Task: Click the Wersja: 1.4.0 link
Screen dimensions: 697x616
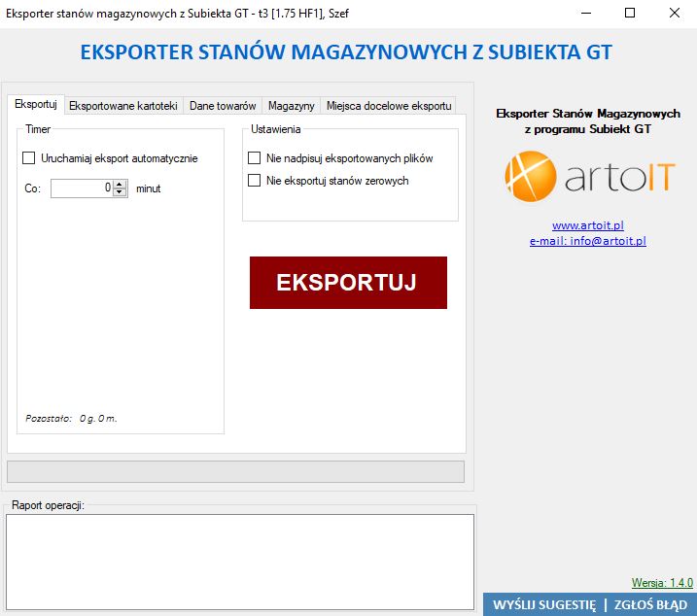Action: [662, 583]
